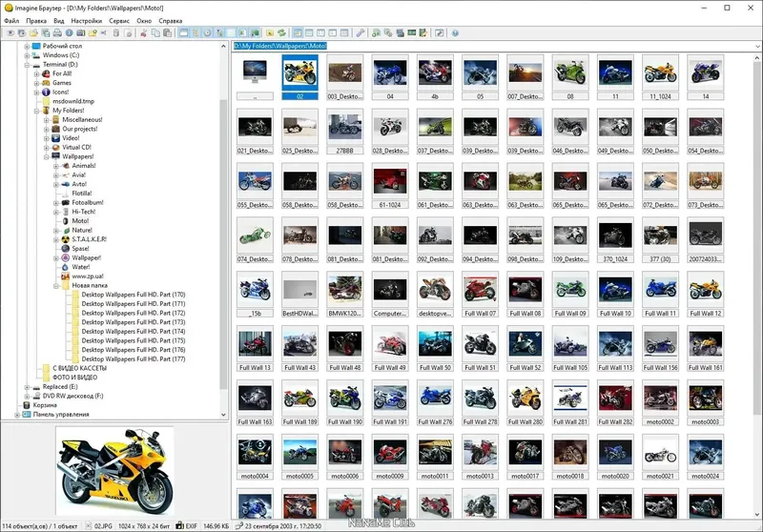
Task: Expand the Replaced (E:) drive node
Action: (x=27, y=387)
